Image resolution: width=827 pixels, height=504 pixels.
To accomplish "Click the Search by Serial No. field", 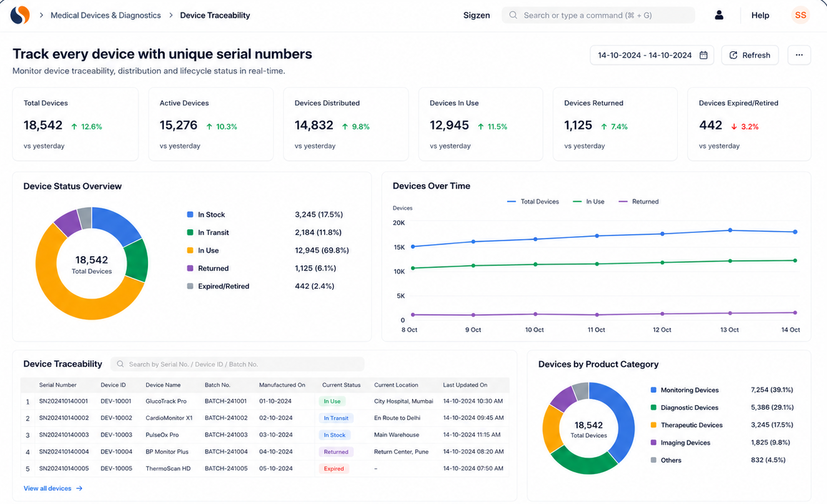I will (237, 364).
